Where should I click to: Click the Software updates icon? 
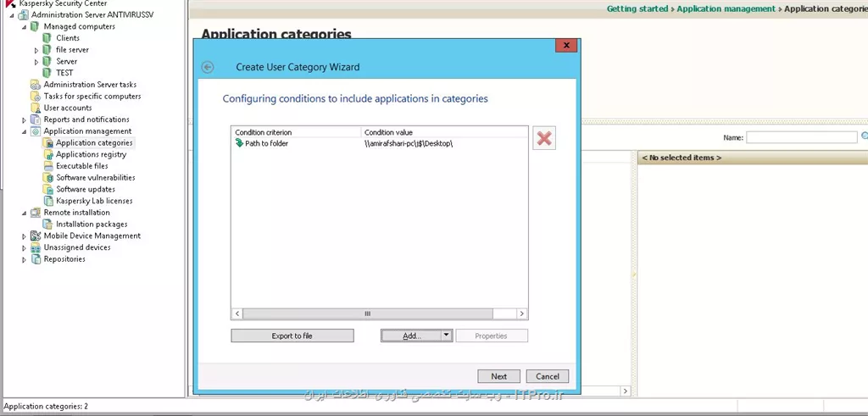point(47,189)
